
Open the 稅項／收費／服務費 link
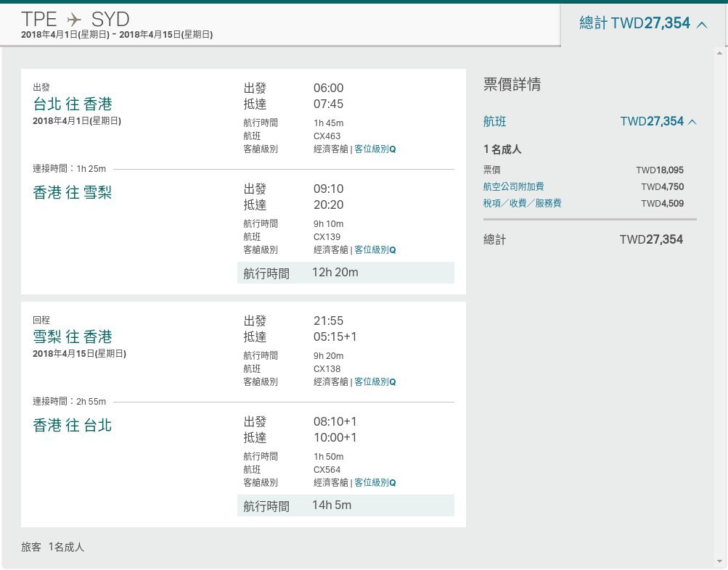point(523,203)
